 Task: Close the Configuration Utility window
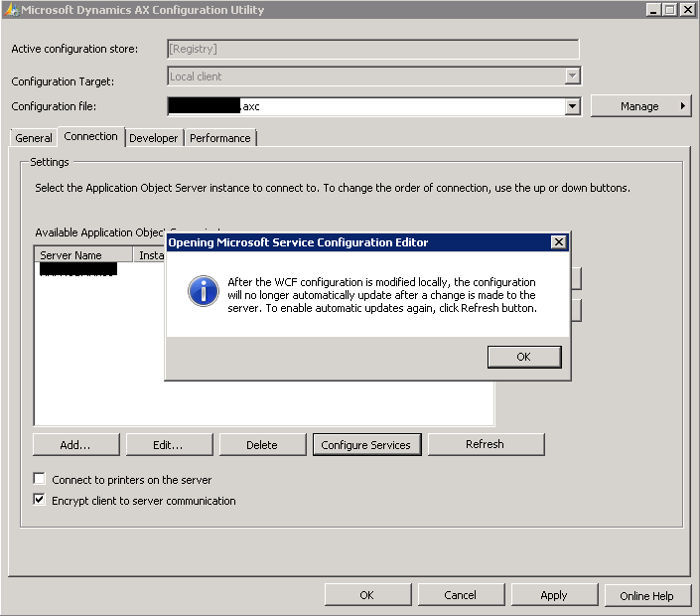coord(687,9)
